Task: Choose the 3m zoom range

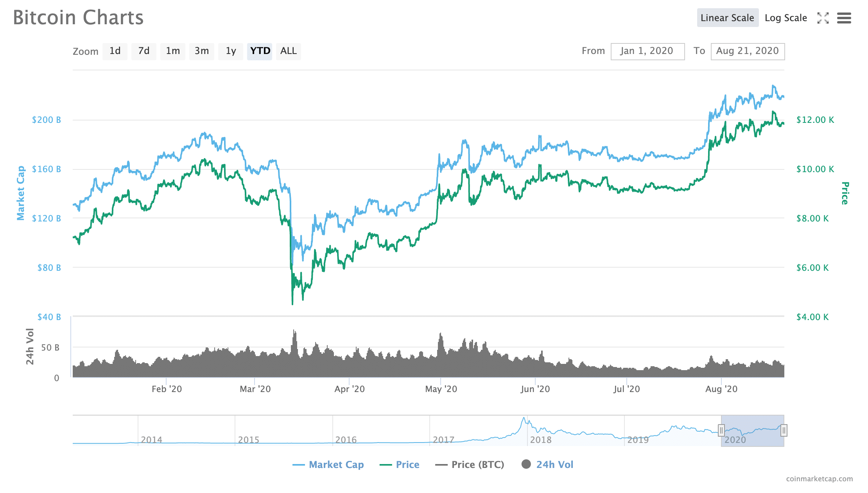Action: point(202,51)
